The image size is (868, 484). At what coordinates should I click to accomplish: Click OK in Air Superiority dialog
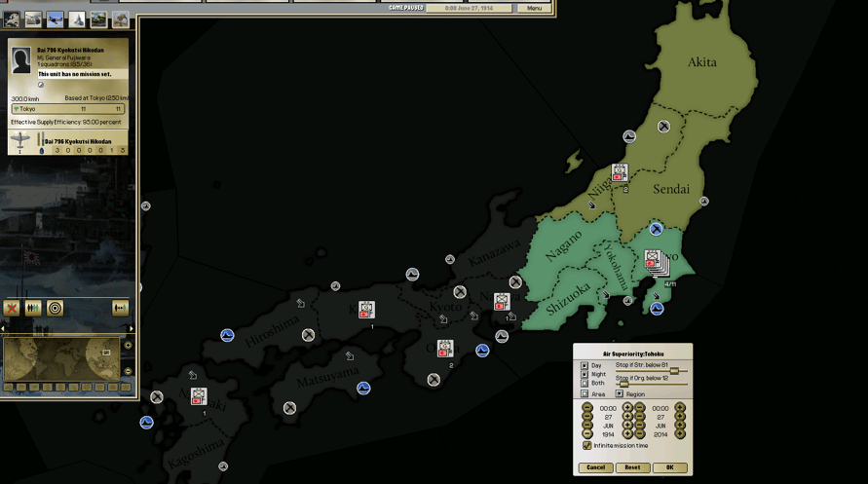[670, 467]
